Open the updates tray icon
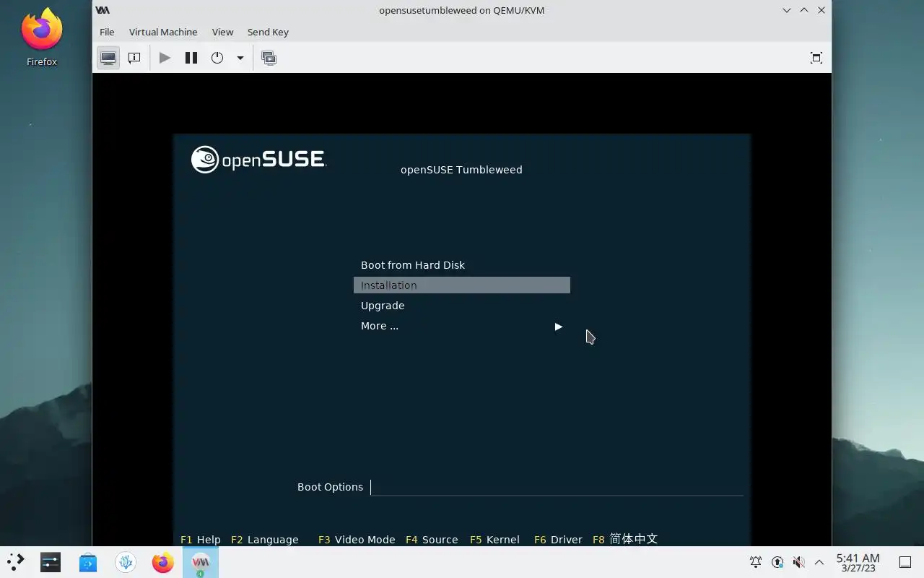The image size is (924, 578). click(x=777, y=562)
